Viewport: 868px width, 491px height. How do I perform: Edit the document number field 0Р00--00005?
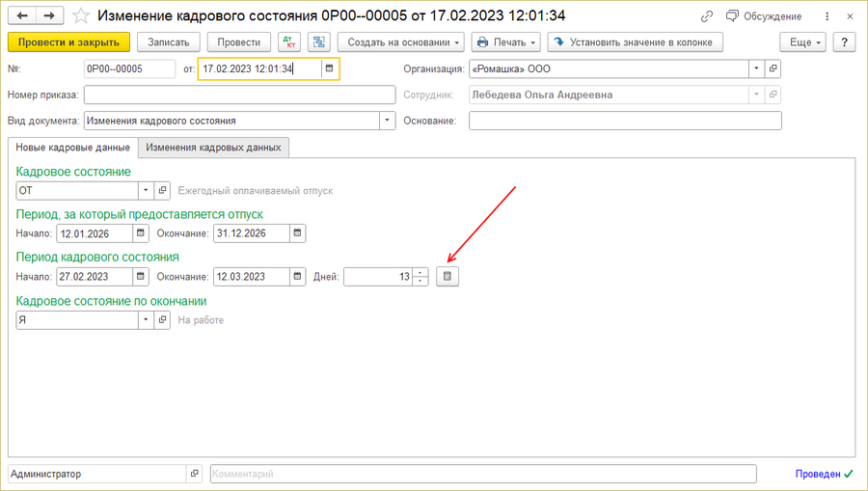pos(129,68)
